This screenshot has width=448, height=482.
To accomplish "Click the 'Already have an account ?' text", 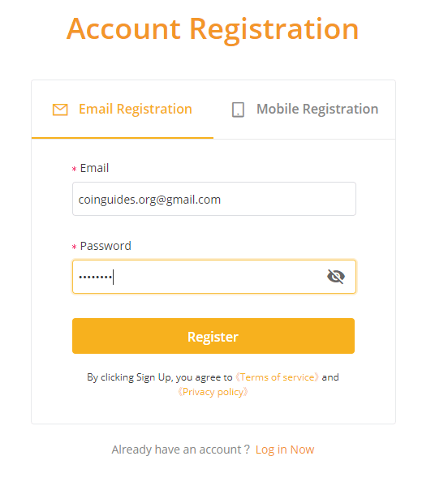I will tap(180, 450).
